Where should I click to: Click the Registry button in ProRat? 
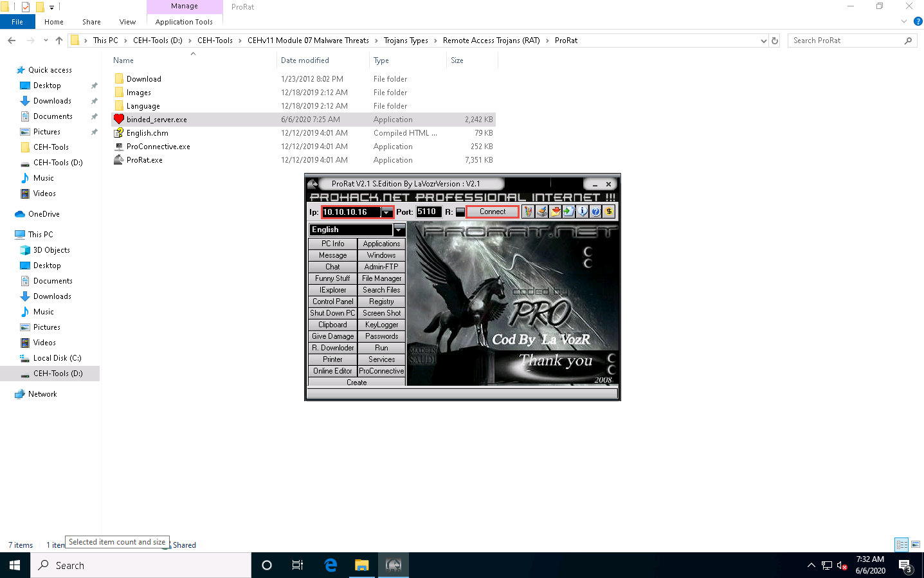(381, 302)
